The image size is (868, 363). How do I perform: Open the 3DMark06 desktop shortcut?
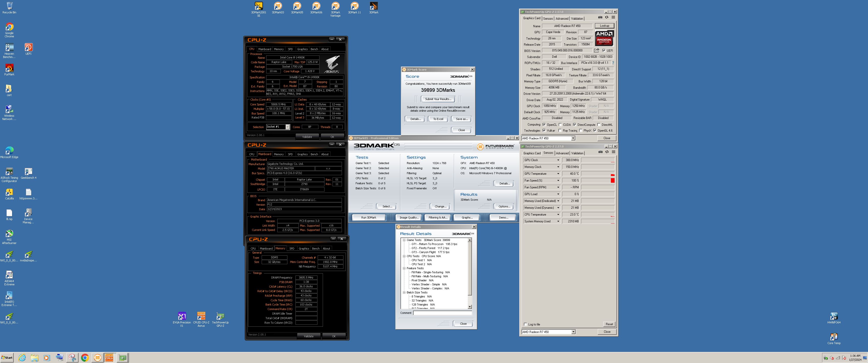pyautogui.click(x=316, y=8)
